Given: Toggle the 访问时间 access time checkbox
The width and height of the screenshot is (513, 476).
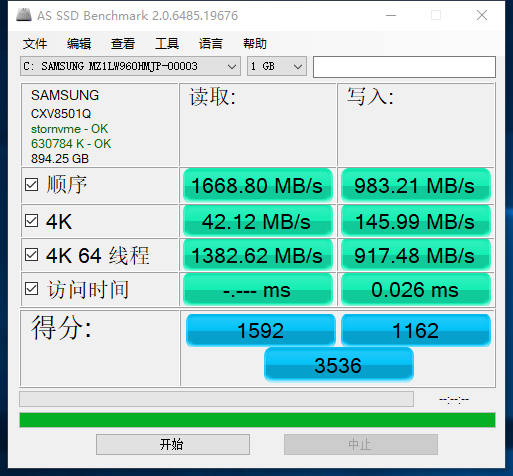Looking at the screenshot, I should (31, 289).
